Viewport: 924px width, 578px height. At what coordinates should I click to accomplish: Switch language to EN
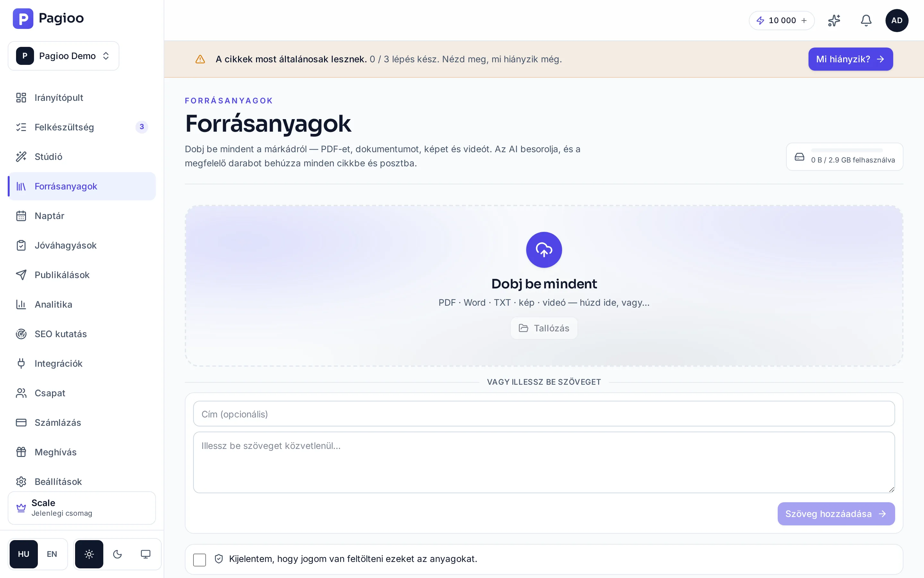tap(52, 554)
